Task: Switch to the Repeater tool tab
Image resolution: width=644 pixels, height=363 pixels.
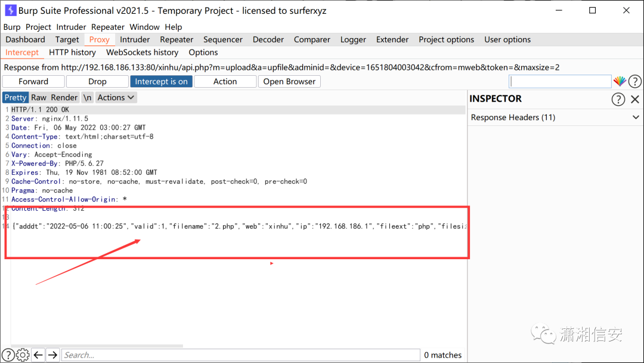Action: pyautogui.click(x=177, y=39)
